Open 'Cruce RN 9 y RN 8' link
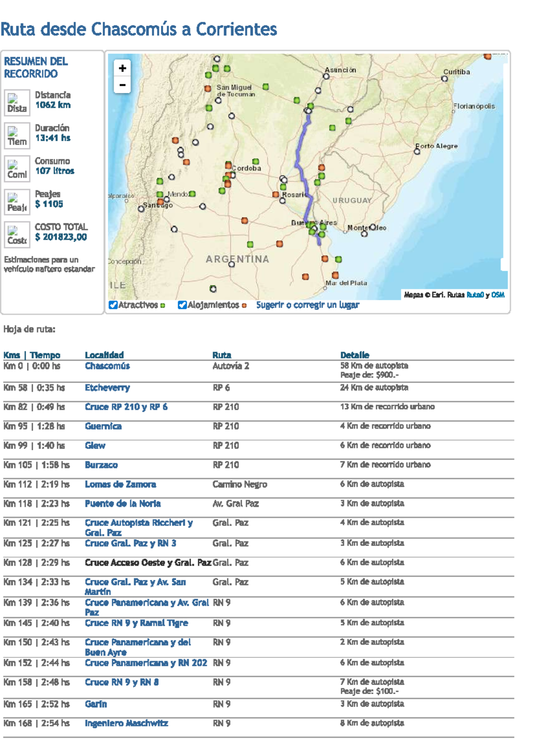 (x=122, y=682)
